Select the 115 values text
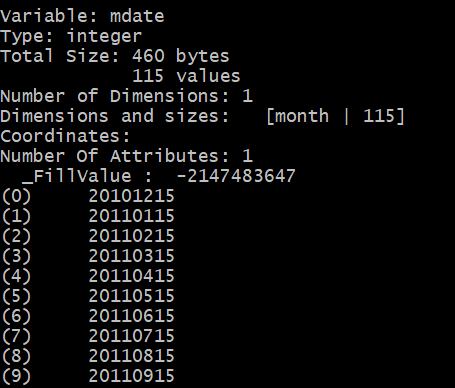Viewport: 455px width, 388px height. coord(186,76)
